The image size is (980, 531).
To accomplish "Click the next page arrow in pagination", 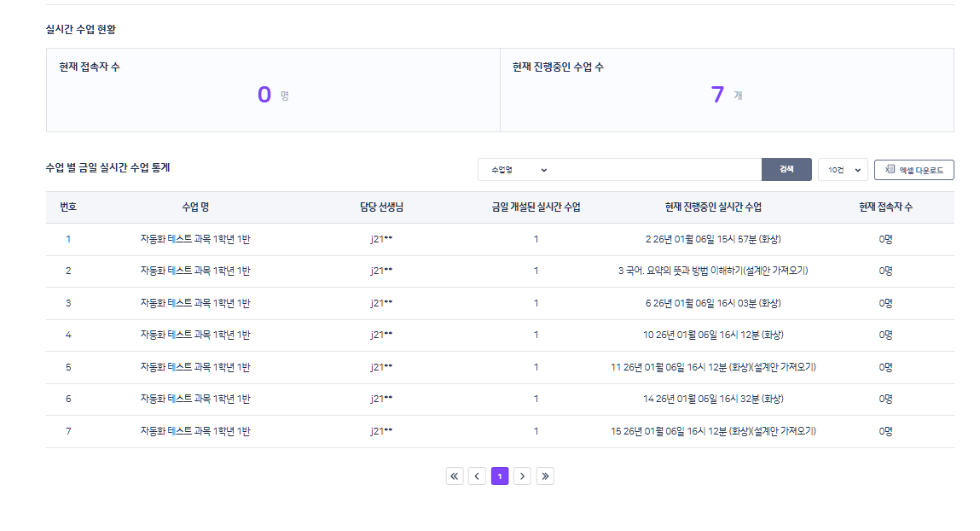I will 523,476.
